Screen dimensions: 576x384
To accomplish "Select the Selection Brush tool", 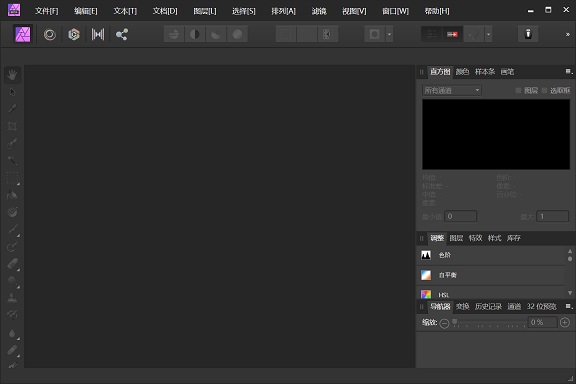I will [12, 143].
